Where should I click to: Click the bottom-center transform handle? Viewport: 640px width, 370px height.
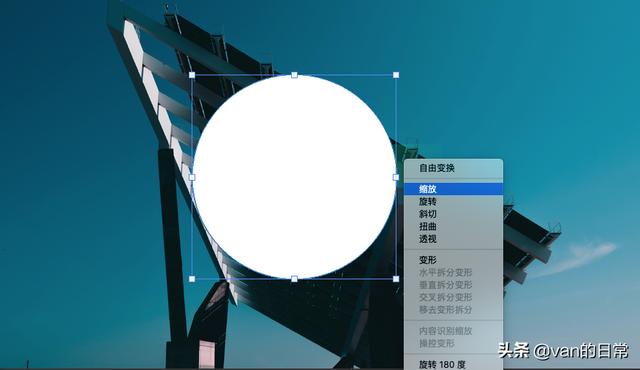pos(294,279)
